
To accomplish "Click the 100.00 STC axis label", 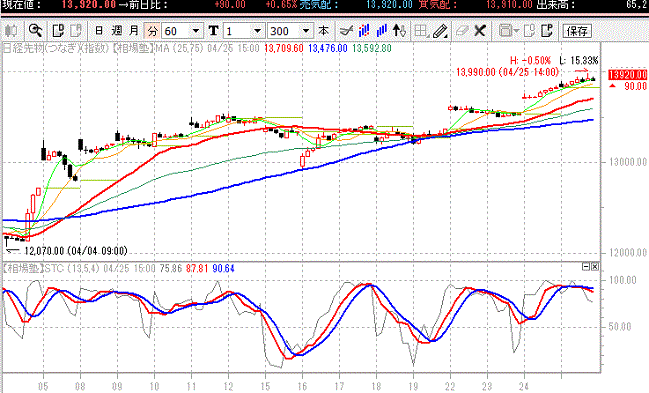I will (x=623, y=280).
